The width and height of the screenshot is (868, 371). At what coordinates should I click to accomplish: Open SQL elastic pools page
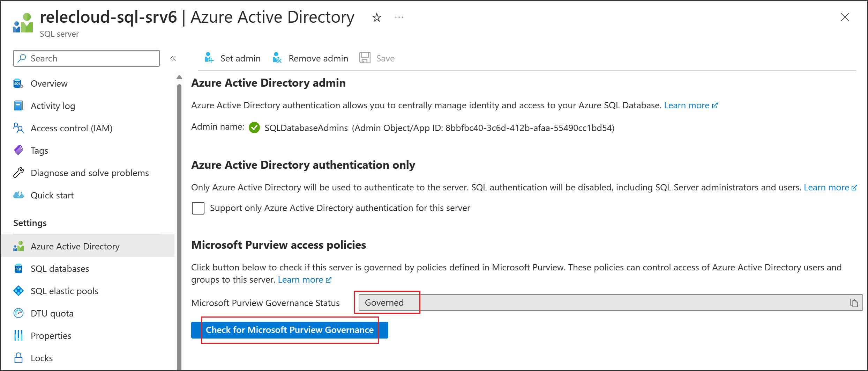[64, 291]
